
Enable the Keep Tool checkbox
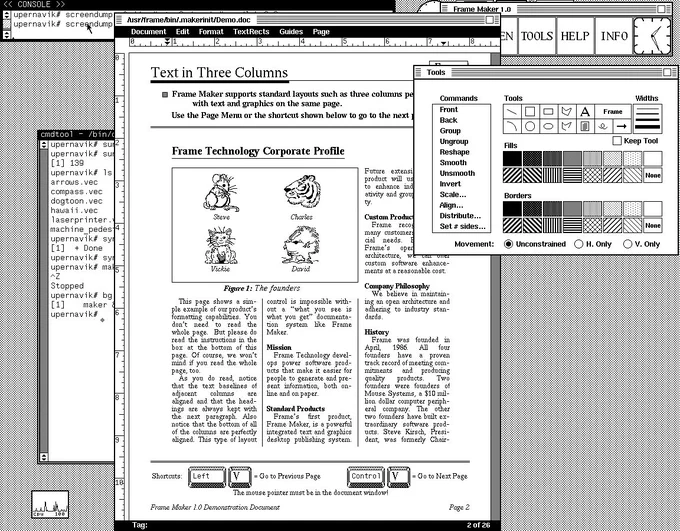tap(617, 141)
